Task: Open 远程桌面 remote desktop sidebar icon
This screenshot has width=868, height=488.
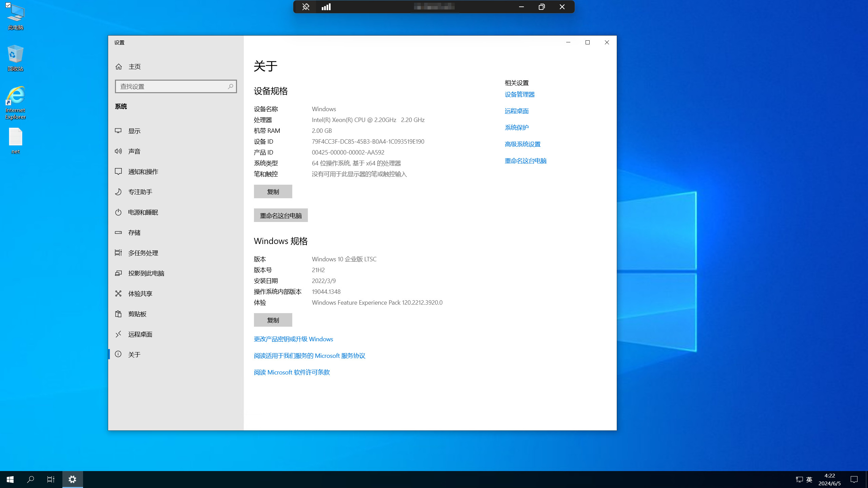Action: (x=118, y=334)
